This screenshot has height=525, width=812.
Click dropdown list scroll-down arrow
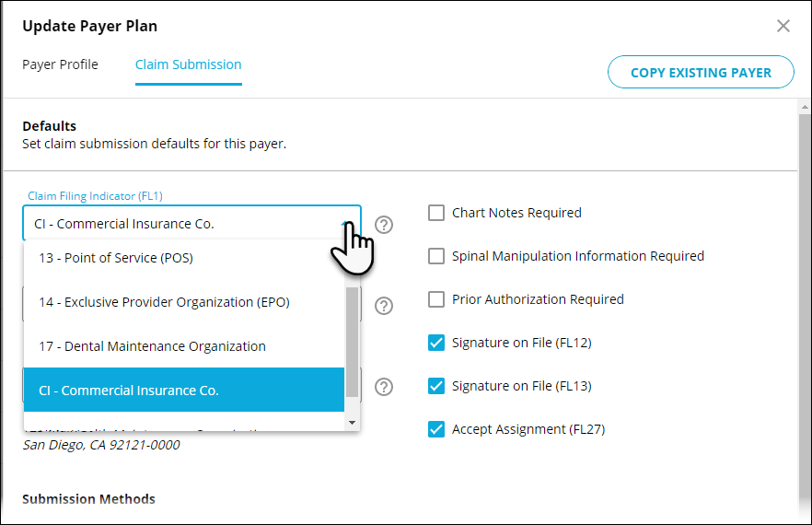pos(352,423)
